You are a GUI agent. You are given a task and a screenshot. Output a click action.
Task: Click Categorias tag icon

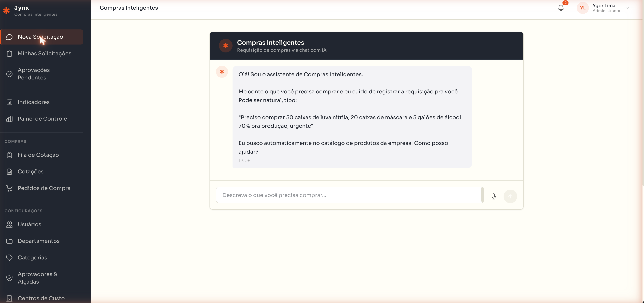[x=9, y=258]
